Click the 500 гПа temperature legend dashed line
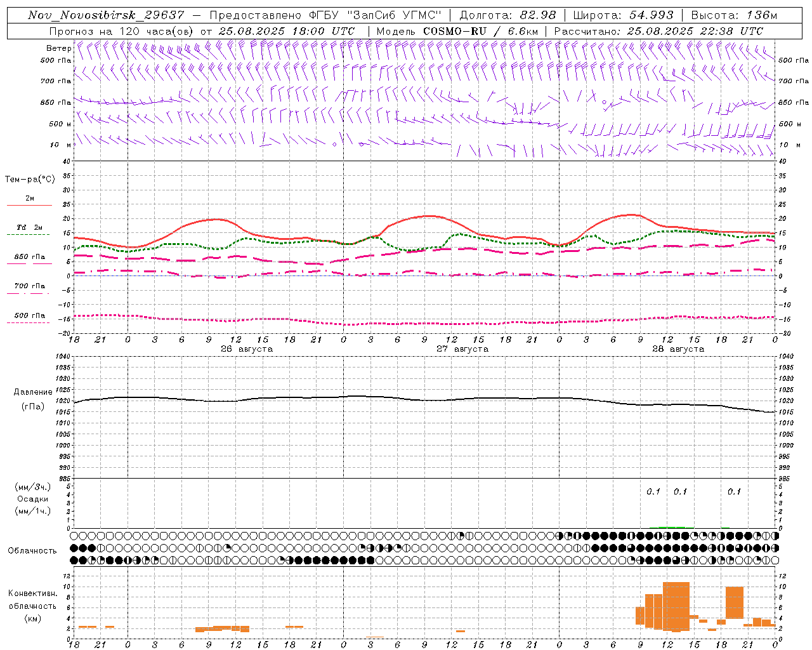 (x=28, y=322)
